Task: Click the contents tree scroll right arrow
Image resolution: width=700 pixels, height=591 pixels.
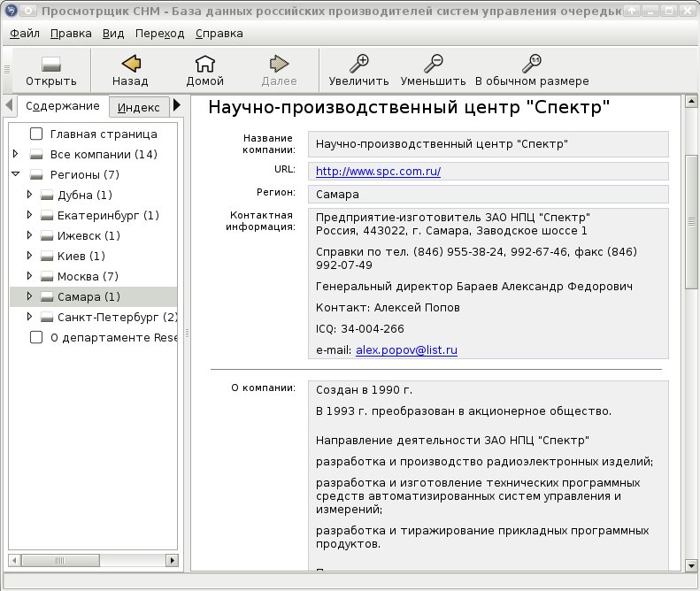Action: click(x=172, y=560)
